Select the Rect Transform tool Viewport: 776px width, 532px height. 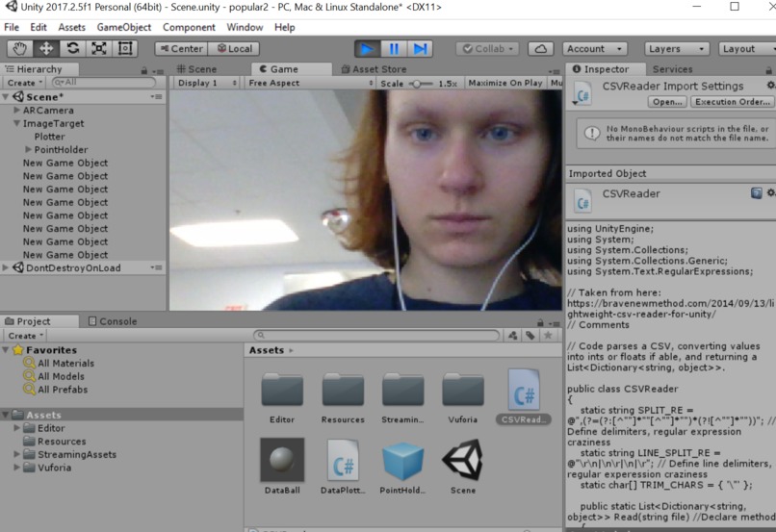[x=125, y=48]
